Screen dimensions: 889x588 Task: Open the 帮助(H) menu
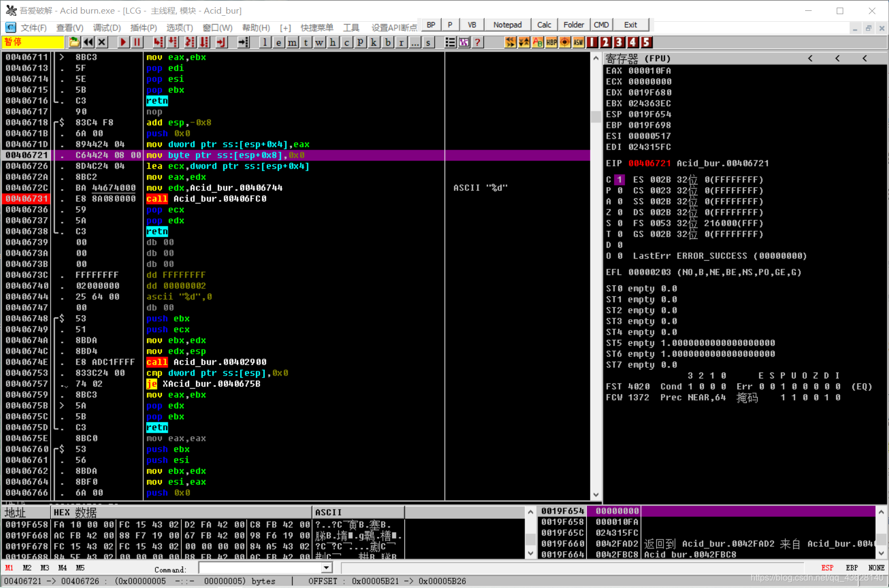point(255,28)
